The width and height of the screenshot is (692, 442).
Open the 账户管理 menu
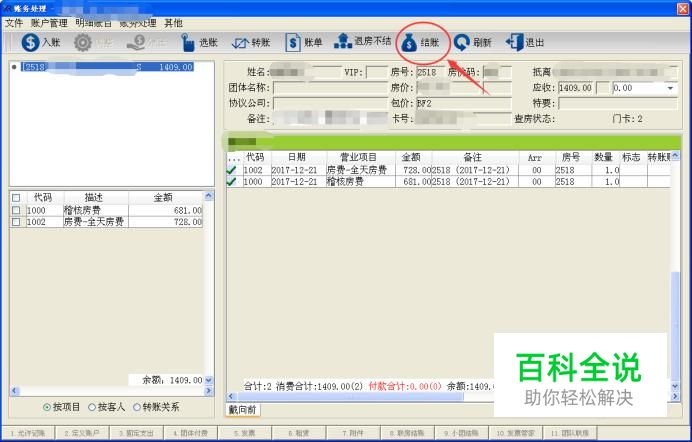tap(49, 23)
